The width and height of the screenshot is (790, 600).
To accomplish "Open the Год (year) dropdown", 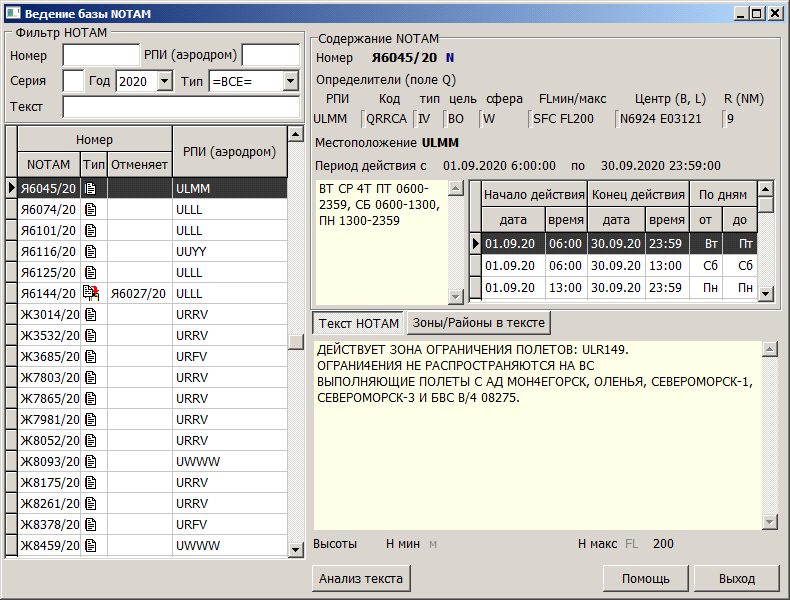I will (165, 81).
